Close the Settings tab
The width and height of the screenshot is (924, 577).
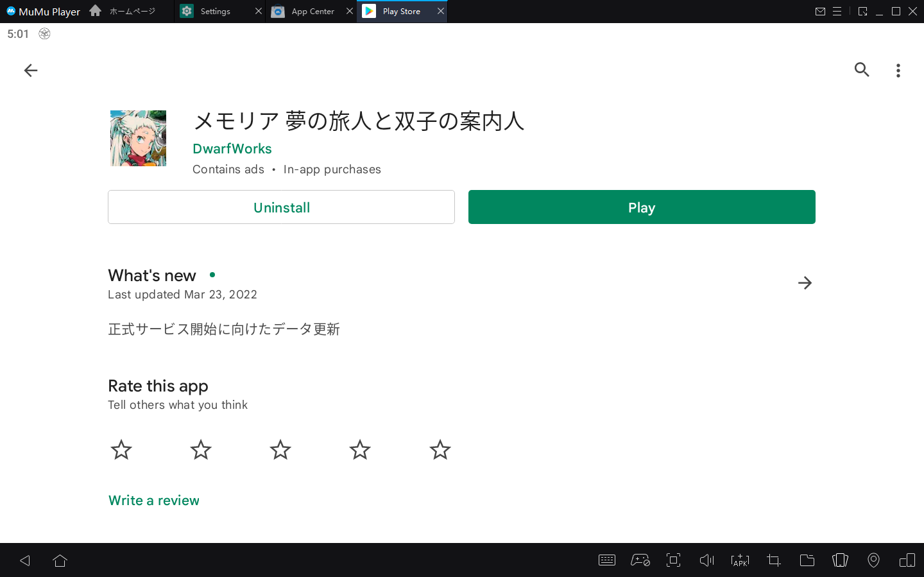coord(259,11)
